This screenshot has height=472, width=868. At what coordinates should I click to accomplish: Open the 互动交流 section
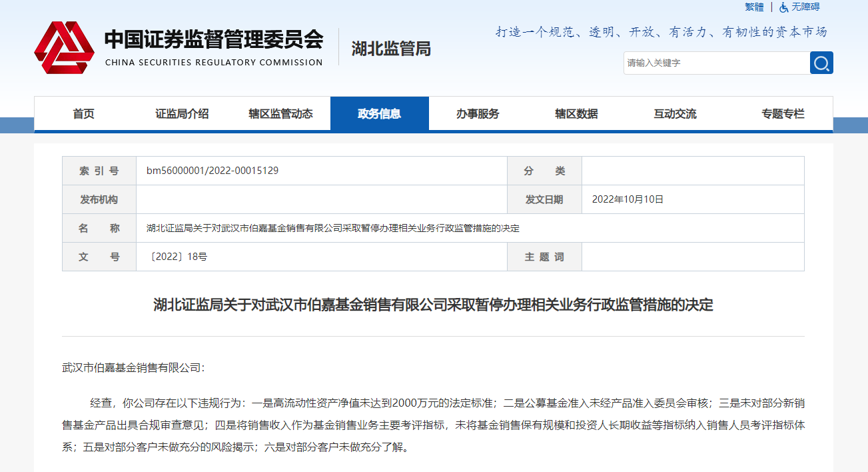(x=675, y=114)
